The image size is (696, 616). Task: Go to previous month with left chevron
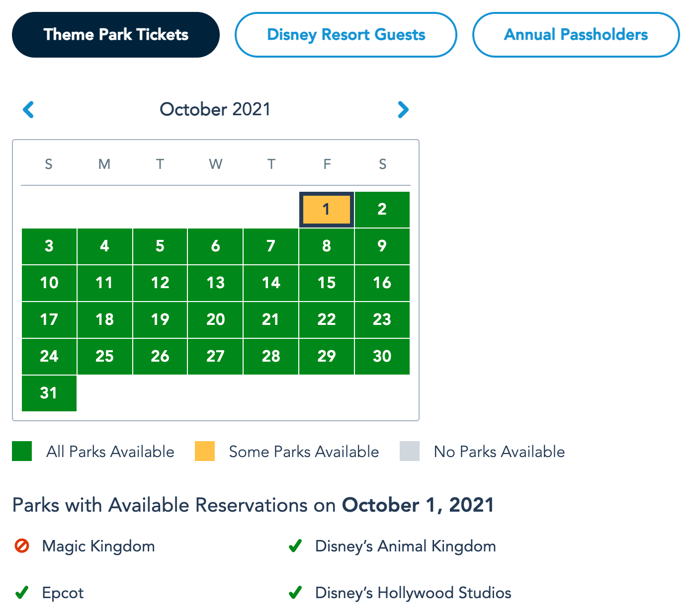[29, 109]
